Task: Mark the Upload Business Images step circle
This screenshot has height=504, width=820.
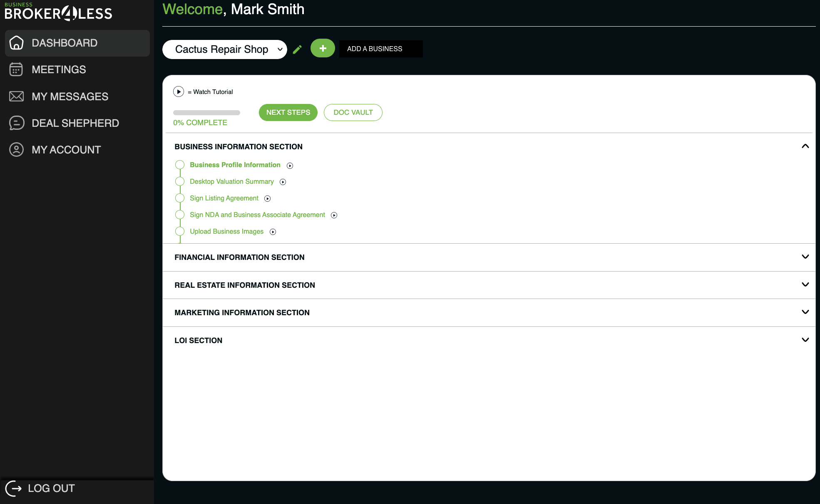Action: pyautogui.click(x=179, y=231)
